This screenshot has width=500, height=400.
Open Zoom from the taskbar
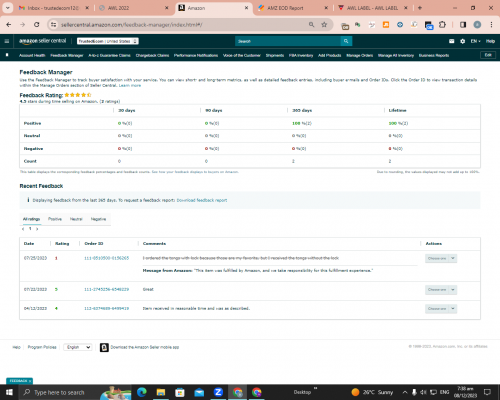[218, 392]
